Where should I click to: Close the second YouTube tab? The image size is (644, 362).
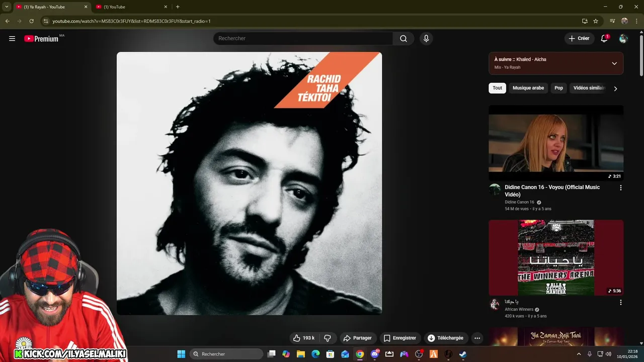coord(166,7)
